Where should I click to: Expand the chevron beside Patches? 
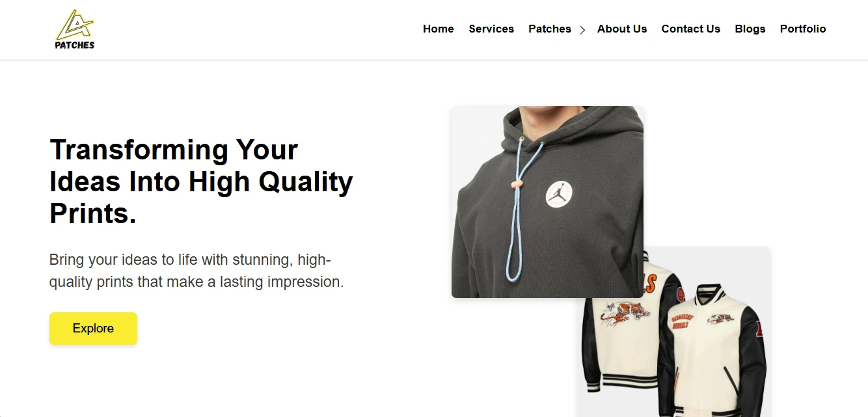click(x=582, y=30)
